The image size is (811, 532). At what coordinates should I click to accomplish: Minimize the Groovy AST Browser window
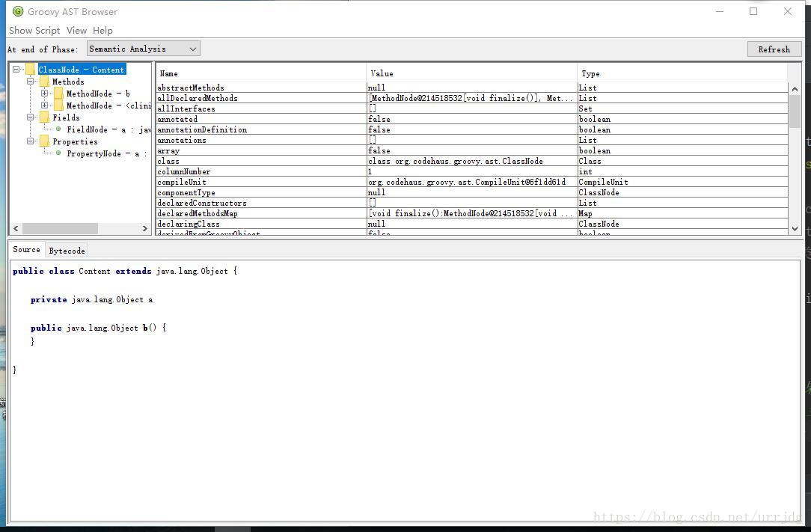coord(719,11)
